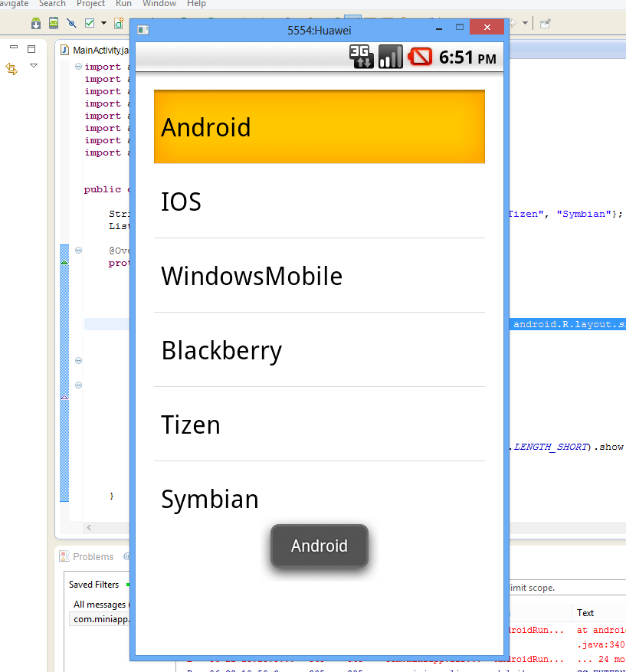626x672 pixels.
Task: Click the 5554:Huawei emulator title bar
Action: 320,31
